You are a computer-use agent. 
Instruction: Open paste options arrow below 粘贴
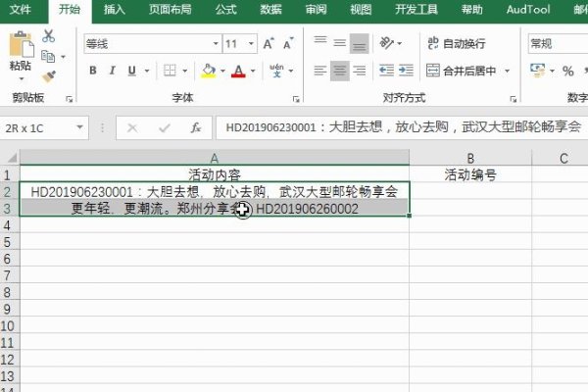(x=22, y=78)
